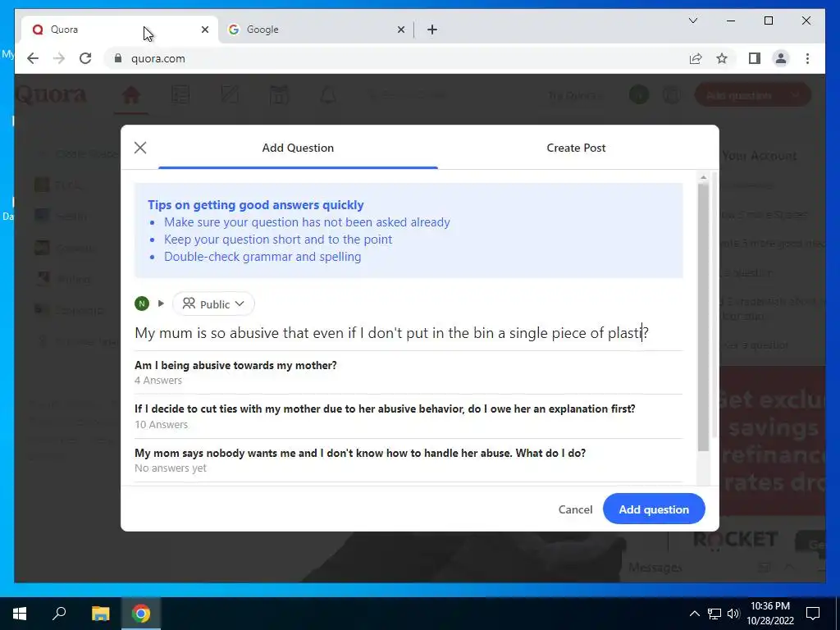Close the Add Question dialog with the X
The width and height of the screenshot is (840, 630).
coord(140,148)
